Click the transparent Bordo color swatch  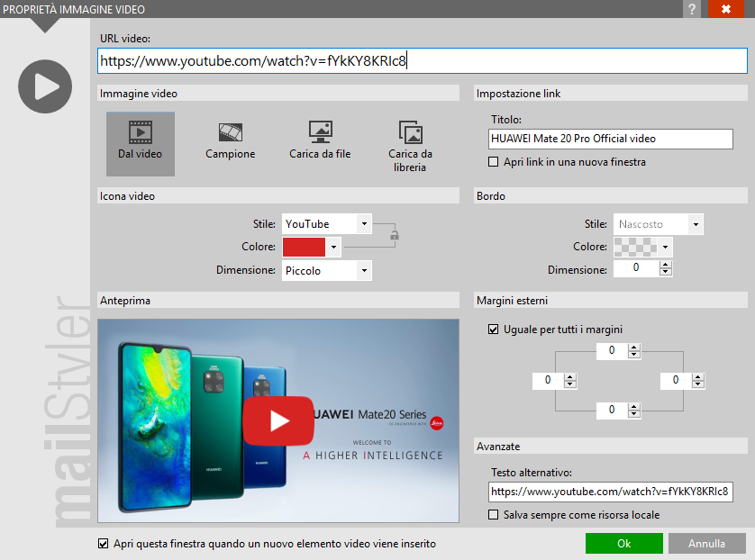(x=635, y=248)
